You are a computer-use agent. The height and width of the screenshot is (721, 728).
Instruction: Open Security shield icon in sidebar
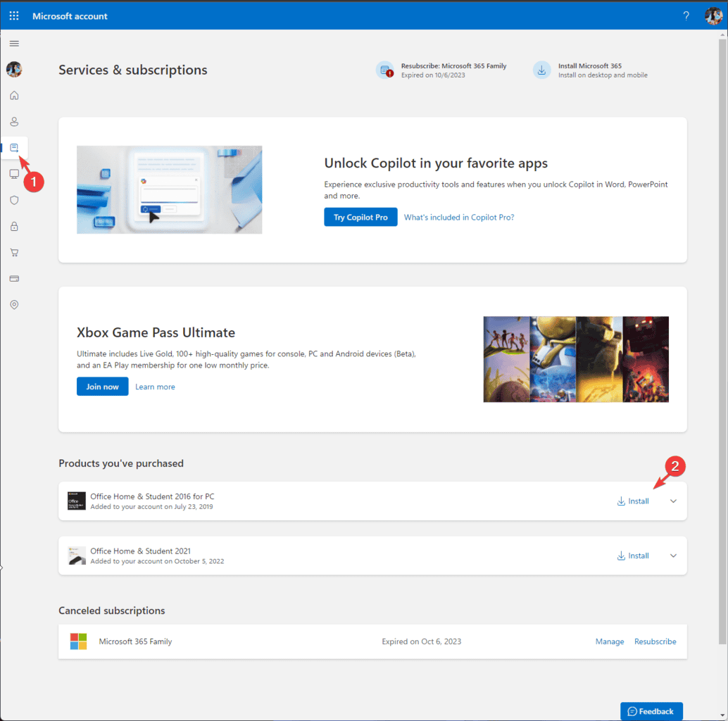point(14,200)
